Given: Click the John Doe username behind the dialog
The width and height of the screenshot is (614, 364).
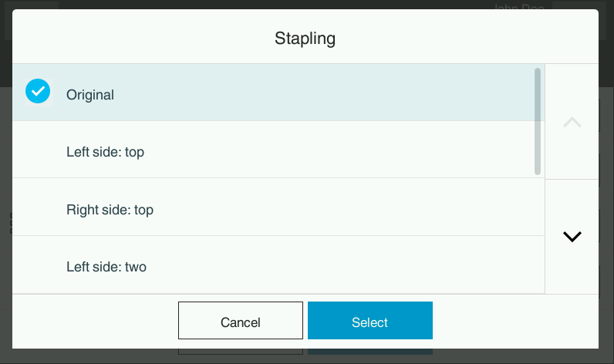Looking at the screenshot, I should coord(519,7).
